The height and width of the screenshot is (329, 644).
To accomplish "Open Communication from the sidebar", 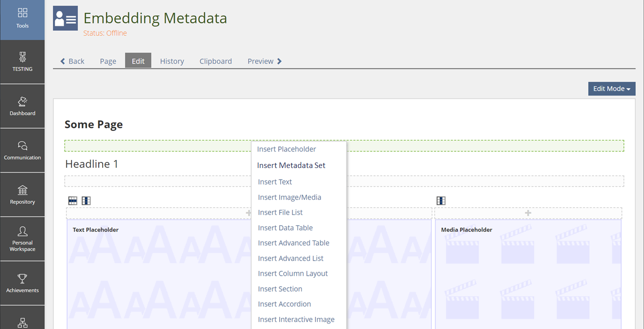I will [x=22, y=150].
